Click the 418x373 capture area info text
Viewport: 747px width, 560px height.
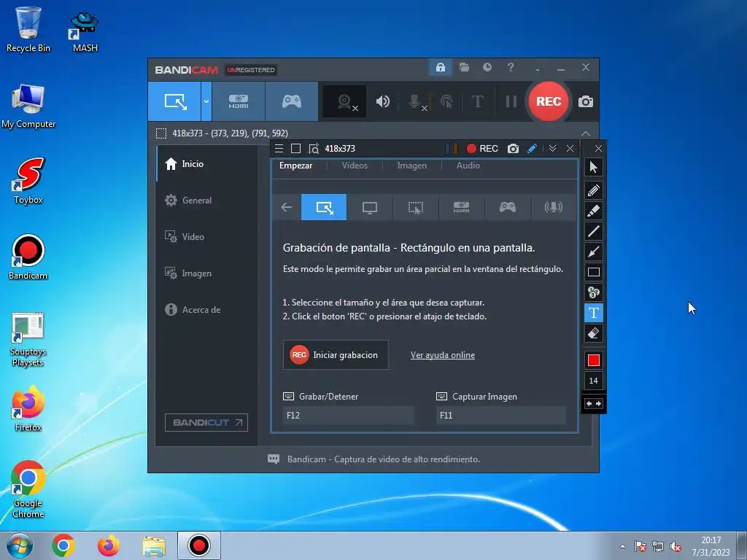click(230, 133)
